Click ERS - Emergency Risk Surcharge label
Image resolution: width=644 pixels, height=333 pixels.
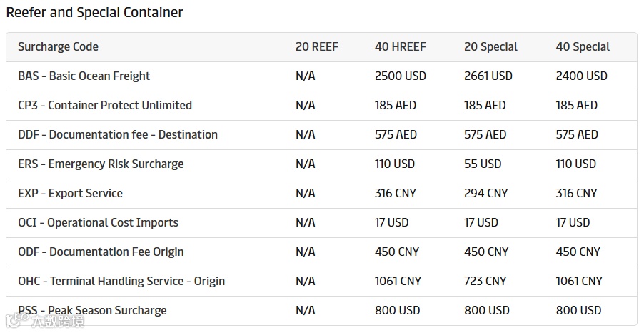coord(101,164)
